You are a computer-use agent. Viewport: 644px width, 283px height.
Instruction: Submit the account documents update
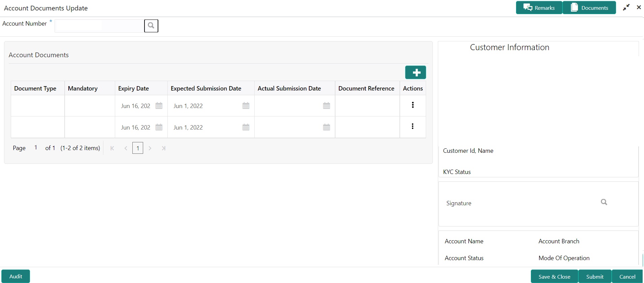pyautogui.click(x=594, y=277)
